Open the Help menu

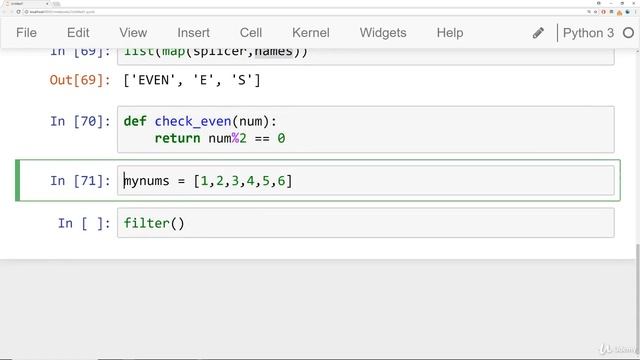click(450, 33)
